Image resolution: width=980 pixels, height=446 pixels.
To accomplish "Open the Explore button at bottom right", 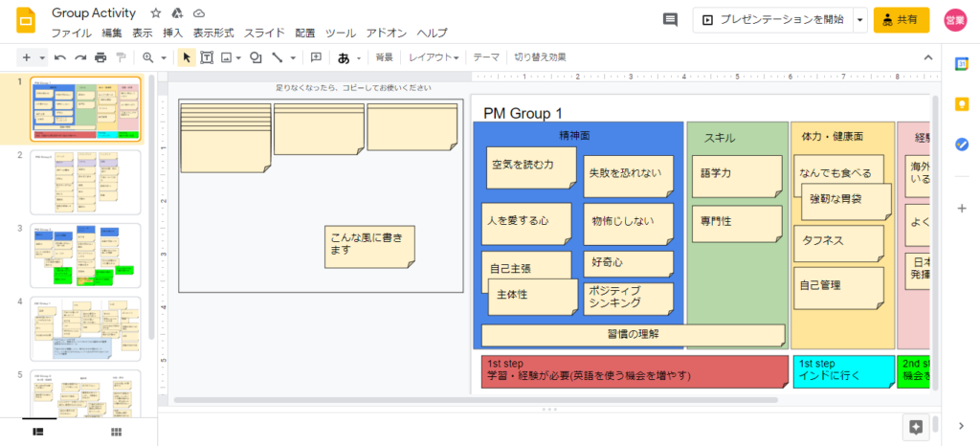I will tap(916, 427).
